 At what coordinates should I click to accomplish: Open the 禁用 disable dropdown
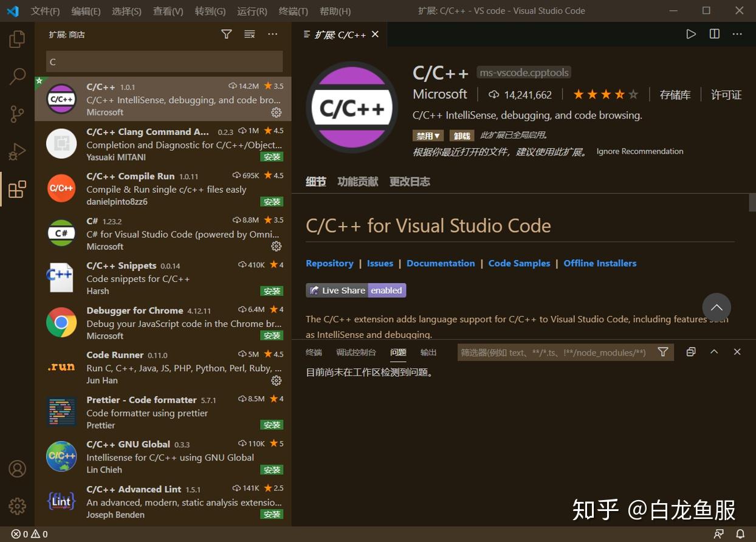pyautogui.click(x=428, y=135)
